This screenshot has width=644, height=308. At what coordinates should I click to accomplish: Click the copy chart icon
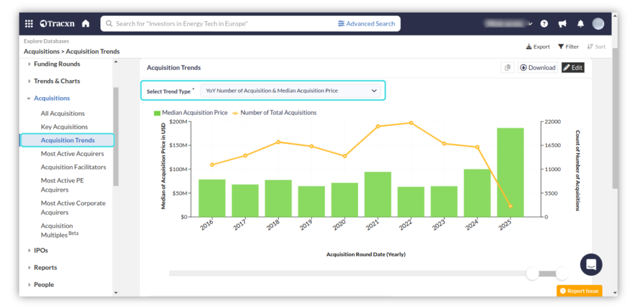(507, 68)
